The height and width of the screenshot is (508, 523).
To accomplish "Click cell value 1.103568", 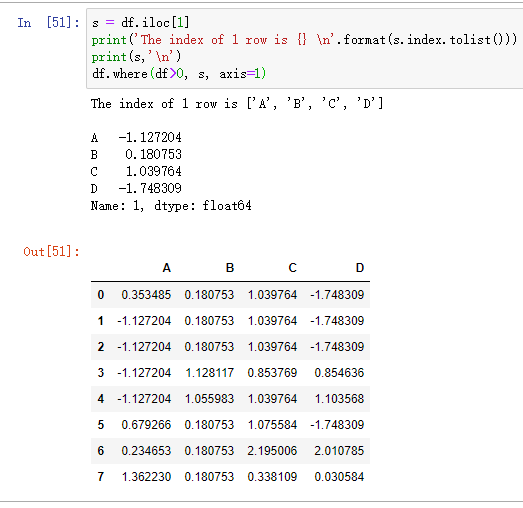I will (340, 399).
